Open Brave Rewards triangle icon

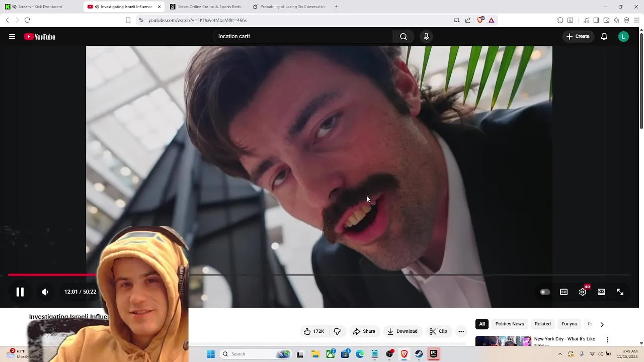pos(492,20)
